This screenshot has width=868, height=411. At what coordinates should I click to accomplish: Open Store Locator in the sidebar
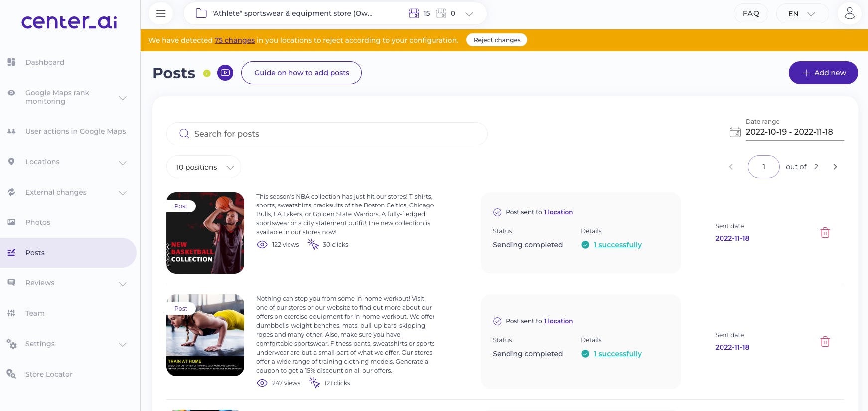(49, 374)
